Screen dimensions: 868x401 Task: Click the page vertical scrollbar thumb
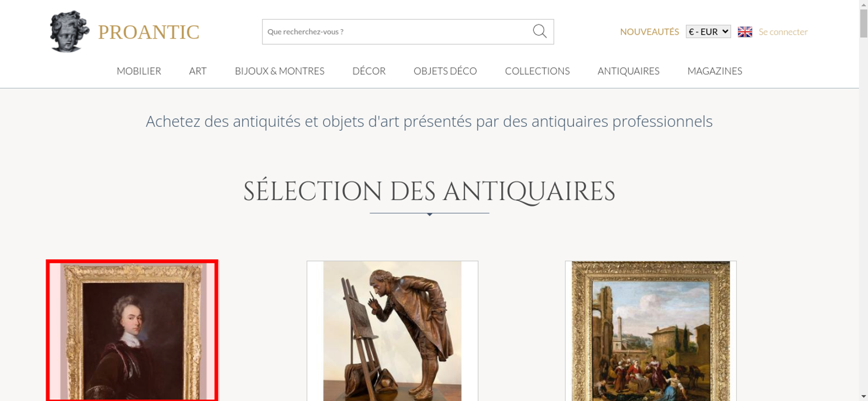pyautogui.click(x=864, y=23)
